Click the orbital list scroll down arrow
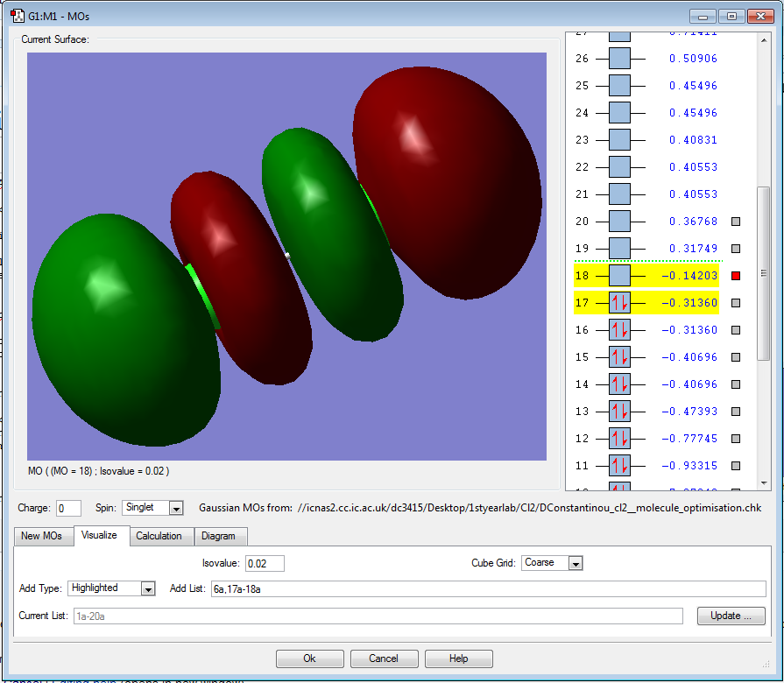Viewport: 784px width, 683px height. click(763, 482)
